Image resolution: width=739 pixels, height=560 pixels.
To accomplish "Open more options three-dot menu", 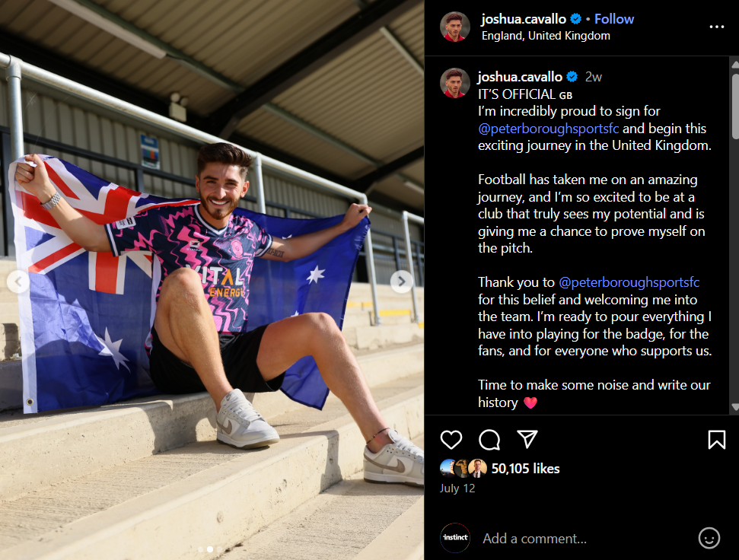I will tap(716, 27).
